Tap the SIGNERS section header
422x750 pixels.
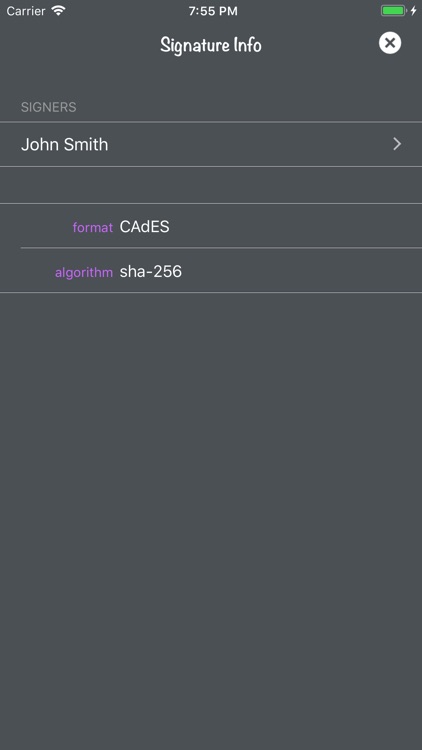48,107
